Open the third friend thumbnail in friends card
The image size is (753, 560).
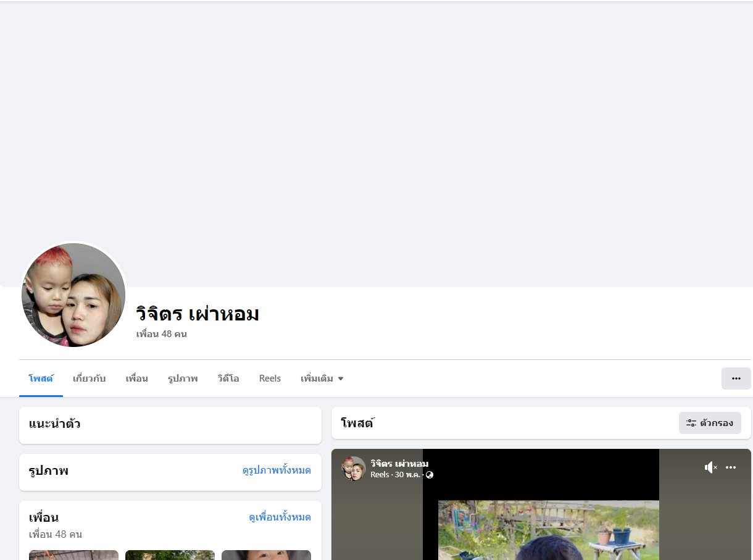click(266, 555)
